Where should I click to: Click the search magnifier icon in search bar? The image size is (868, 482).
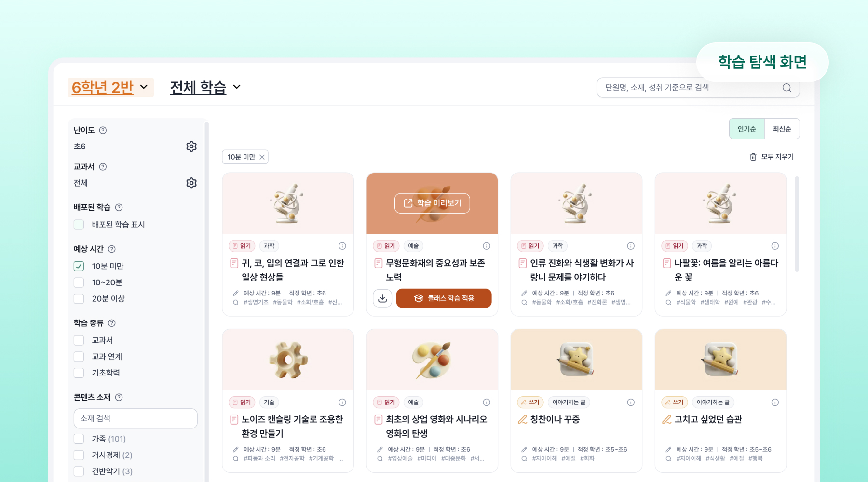tap(787, 88)
